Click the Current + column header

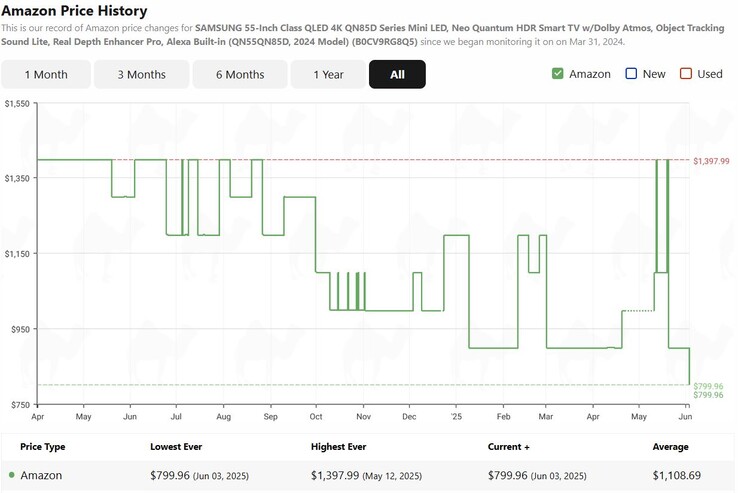[x=508, y=447]
